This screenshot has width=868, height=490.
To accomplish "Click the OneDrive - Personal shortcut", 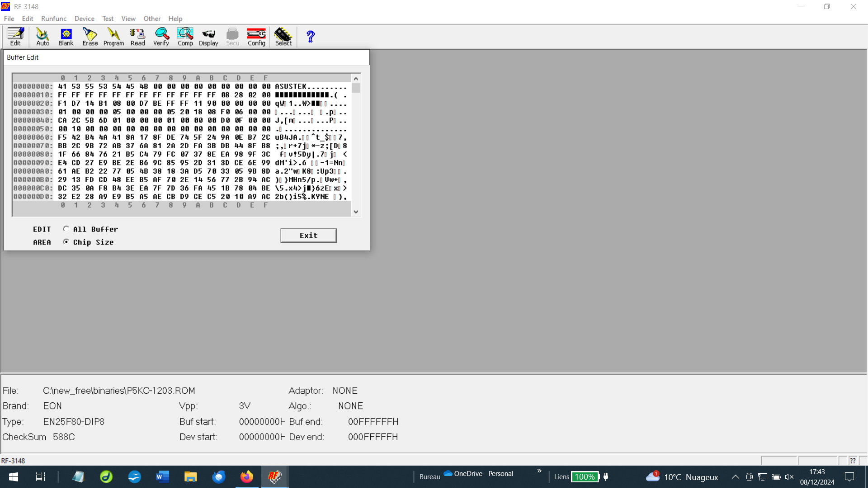I will point(479,474).
